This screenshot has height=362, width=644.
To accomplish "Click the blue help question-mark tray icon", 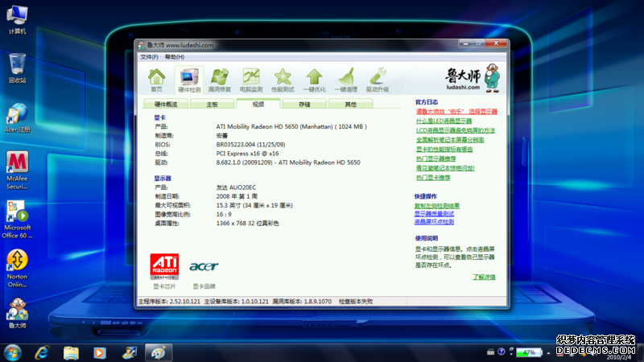I will [501, 352].
